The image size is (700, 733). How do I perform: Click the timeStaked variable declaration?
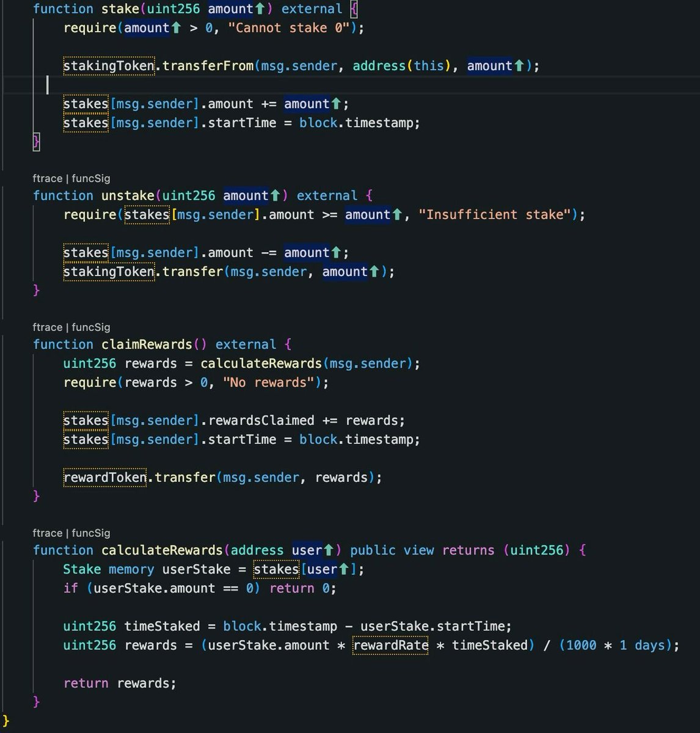tap(162, 627)
